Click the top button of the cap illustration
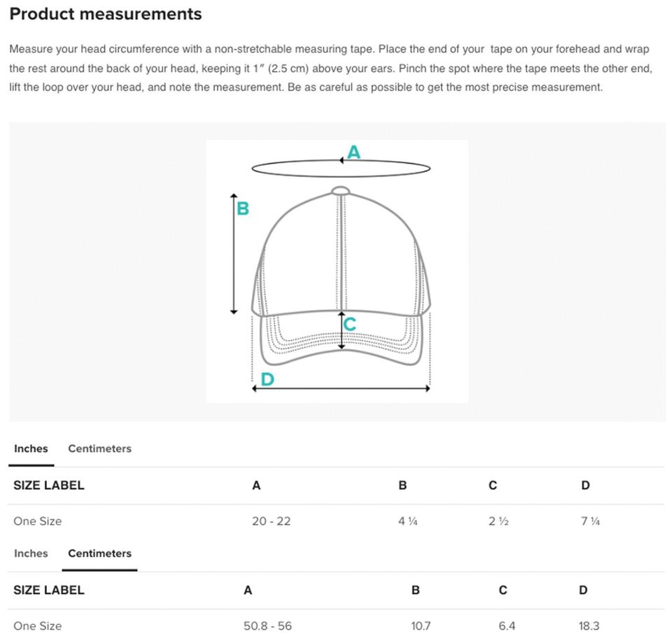 point(341,190)
